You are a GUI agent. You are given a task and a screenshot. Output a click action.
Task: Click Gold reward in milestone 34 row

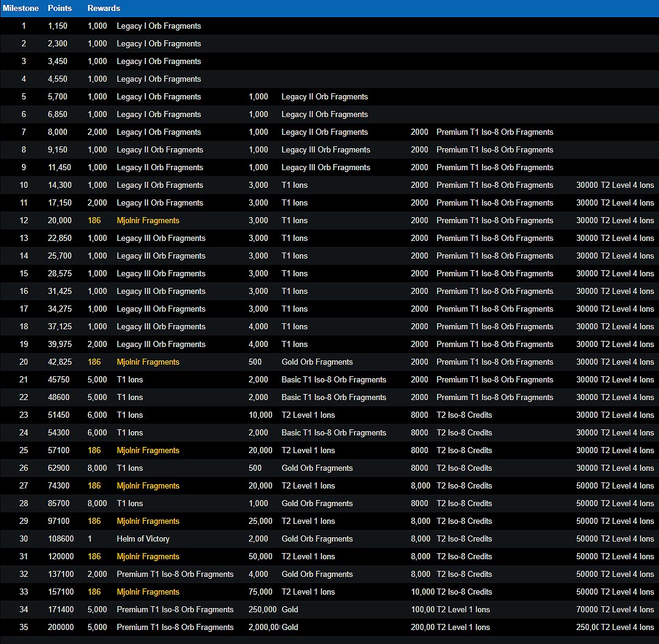coord(290,610)
